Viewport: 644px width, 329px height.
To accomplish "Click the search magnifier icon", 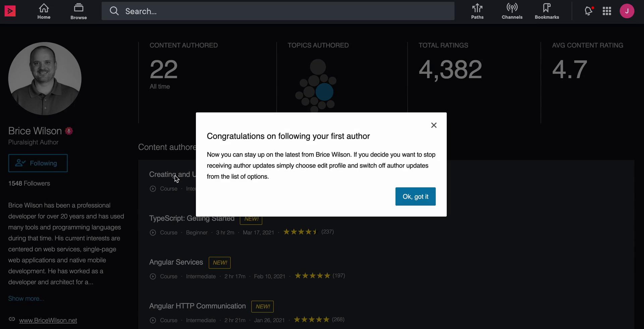I will pyautogui.click(x=114, y=11).
